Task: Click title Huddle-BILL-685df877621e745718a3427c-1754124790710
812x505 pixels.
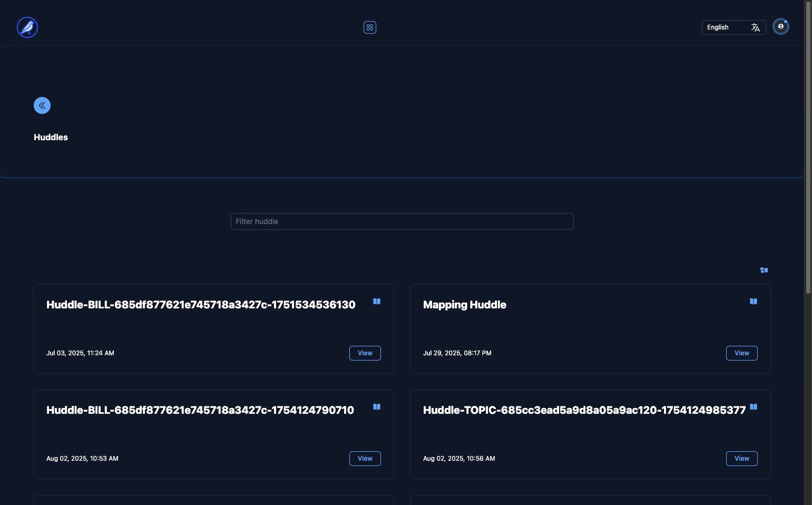Action: pos(200,410)
